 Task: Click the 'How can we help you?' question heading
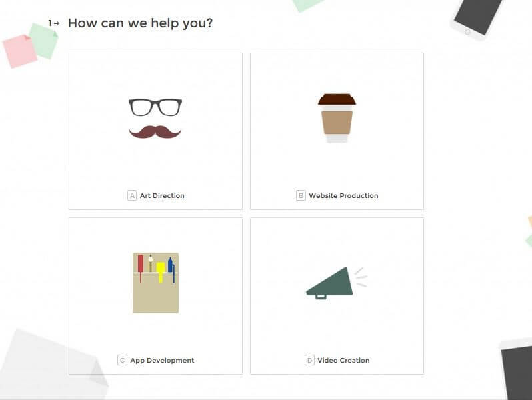tap(140, 23)
